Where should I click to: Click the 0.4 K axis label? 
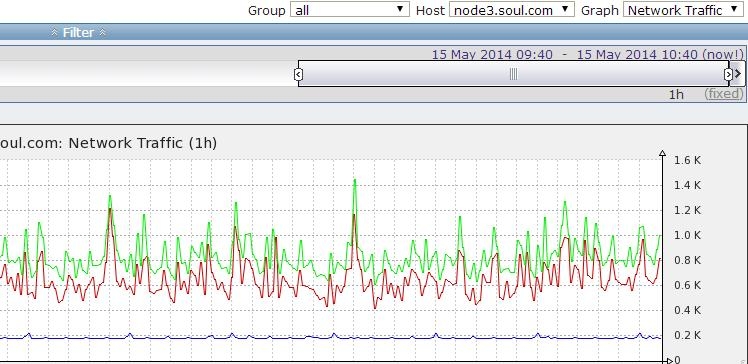[x=687, y=310]
